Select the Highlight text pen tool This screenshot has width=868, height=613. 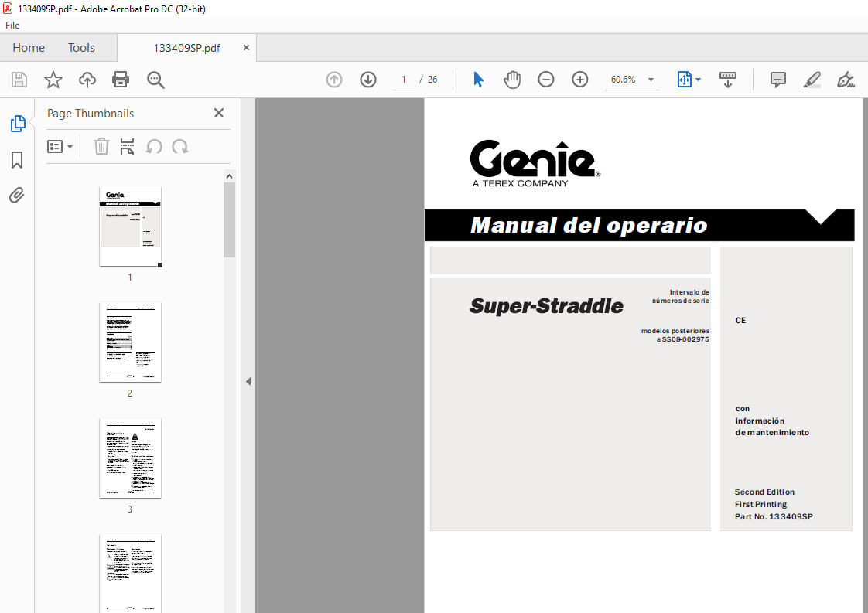pos(812,80)
